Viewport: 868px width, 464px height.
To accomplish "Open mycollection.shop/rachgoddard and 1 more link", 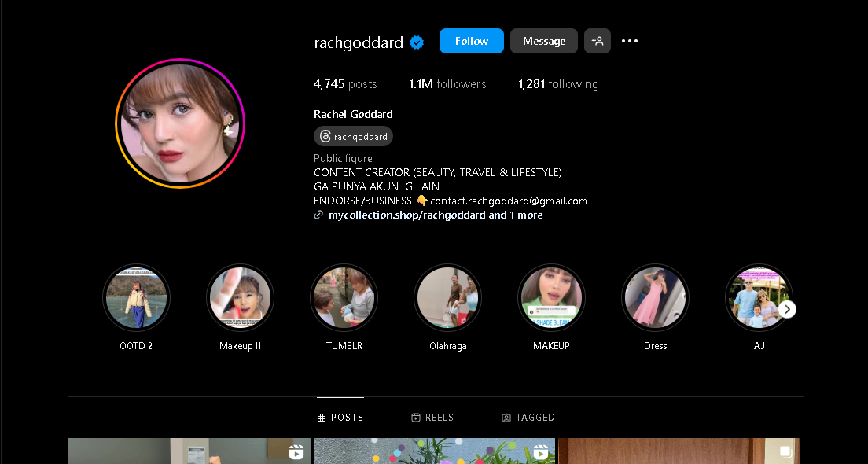I will coord(436,215).
